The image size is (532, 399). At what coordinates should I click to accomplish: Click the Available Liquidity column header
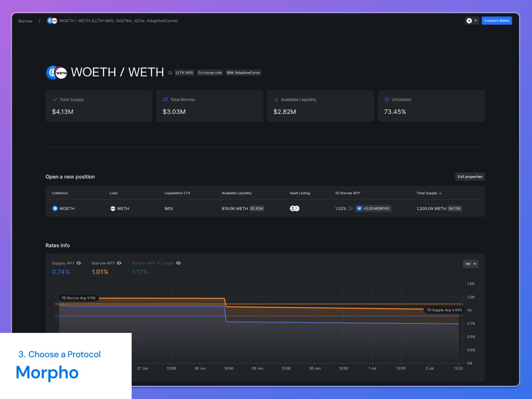click(237, 193)
